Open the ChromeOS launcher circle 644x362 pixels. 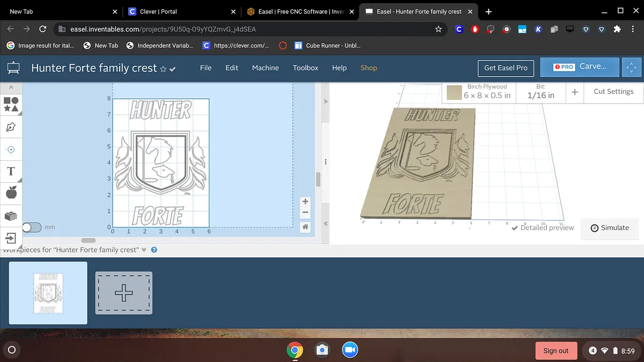[x=12, y=350]
